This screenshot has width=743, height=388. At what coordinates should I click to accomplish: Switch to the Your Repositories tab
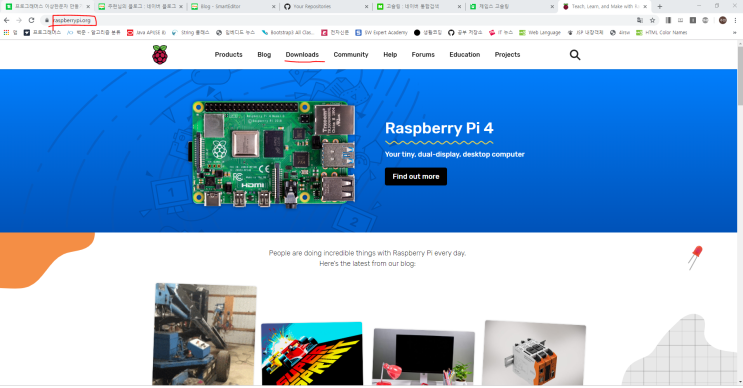(x=325, y=7)
